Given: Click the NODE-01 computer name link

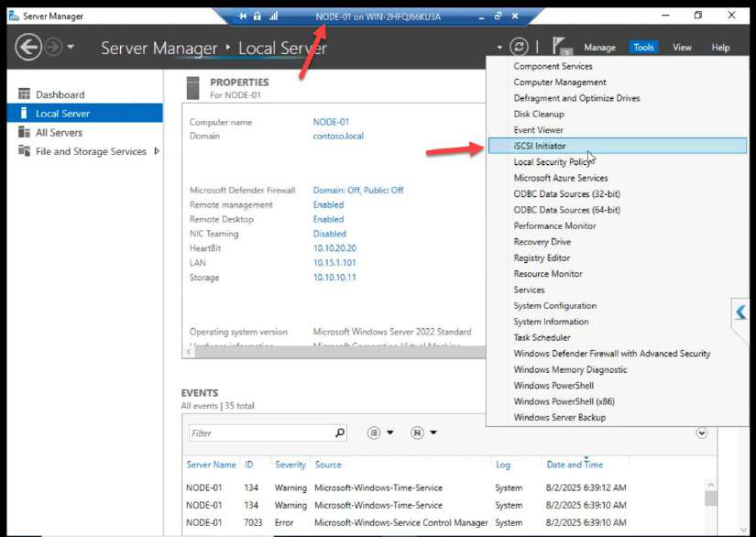Looking at the screenshot, I should point(331,122).
